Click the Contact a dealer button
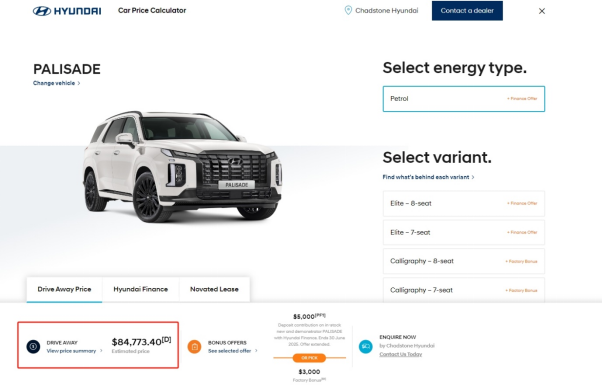Viewport: 602px width, 385px height. (x=467, y=11)
